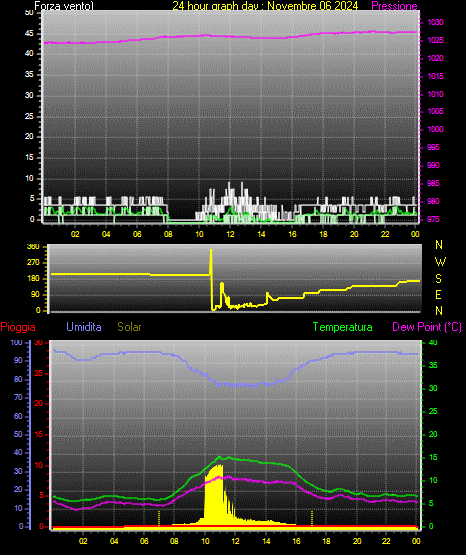Image resolution: width=466 pixels, height=555 pixels.
Task: Click the W compass label on direction chart
Action: pos(440,262)
